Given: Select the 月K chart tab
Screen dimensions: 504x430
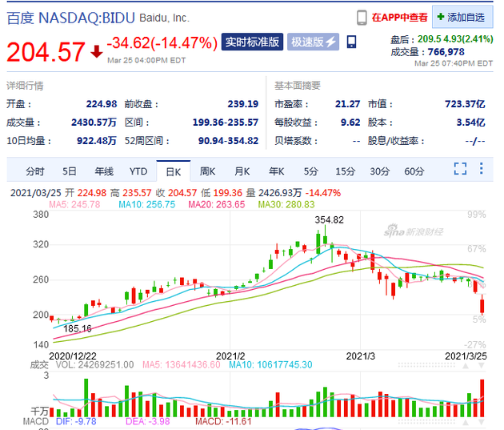Looking at the screenshot, I should [242, 171].
